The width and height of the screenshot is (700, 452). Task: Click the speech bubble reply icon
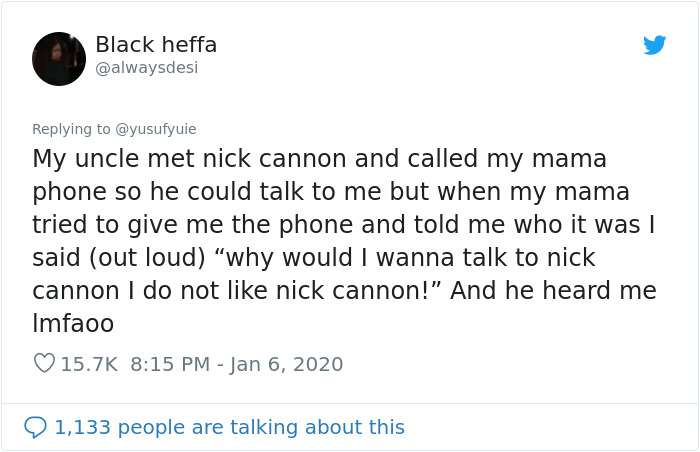36,427
